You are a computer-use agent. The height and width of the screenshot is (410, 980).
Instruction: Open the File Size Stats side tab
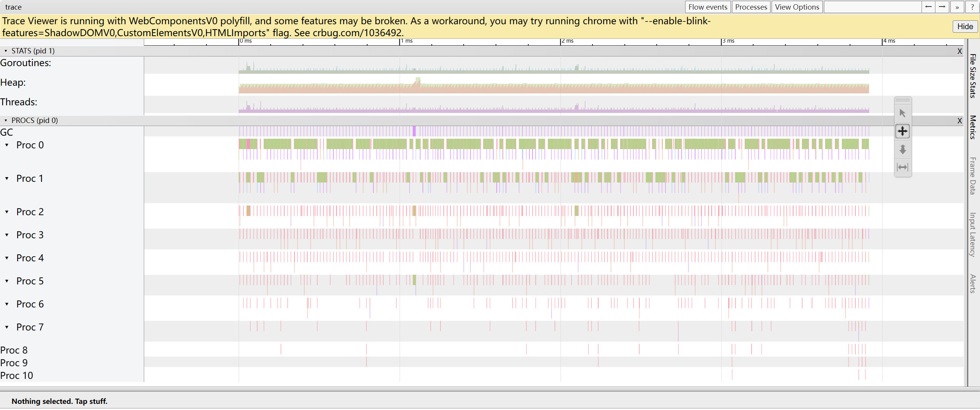pos(972,76)
